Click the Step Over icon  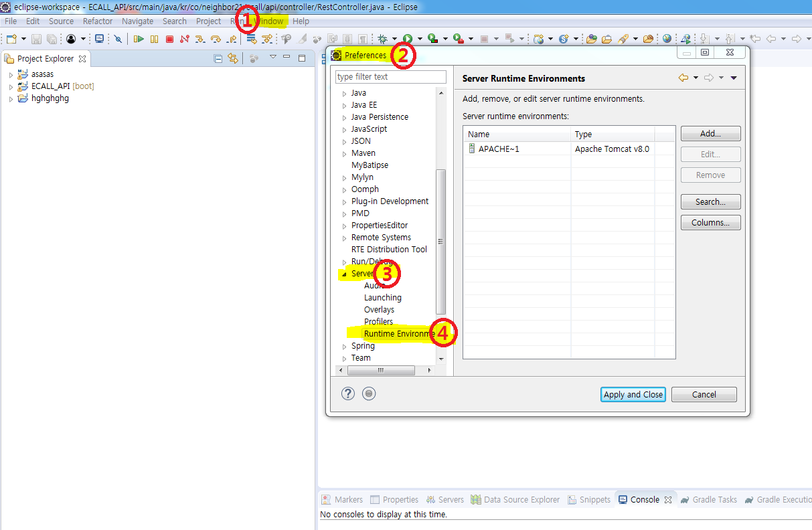coord(216,39)
